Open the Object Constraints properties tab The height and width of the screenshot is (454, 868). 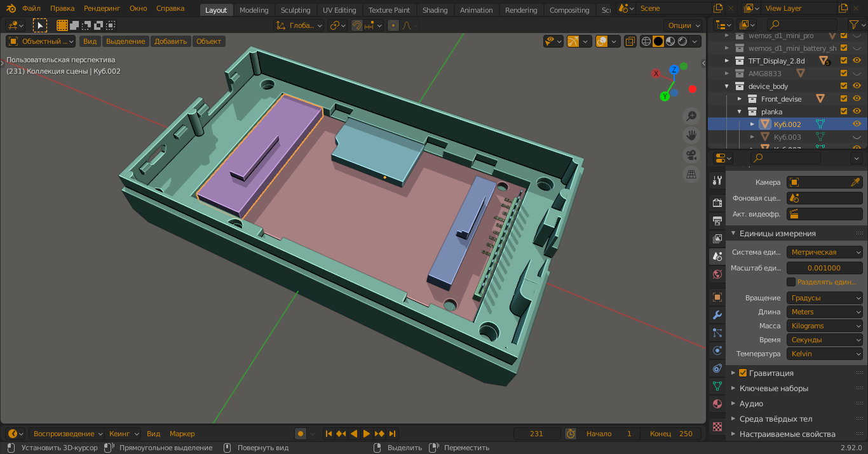pos(717,368)
